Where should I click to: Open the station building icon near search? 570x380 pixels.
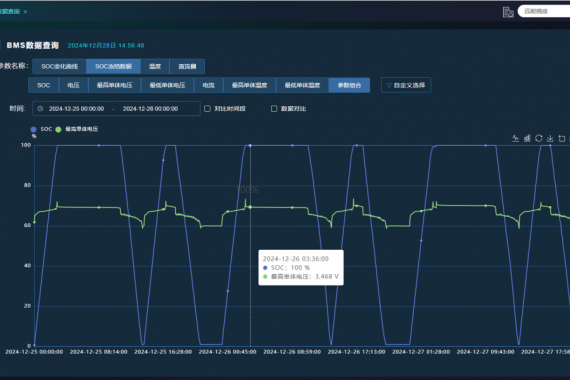tap(508, 12)
